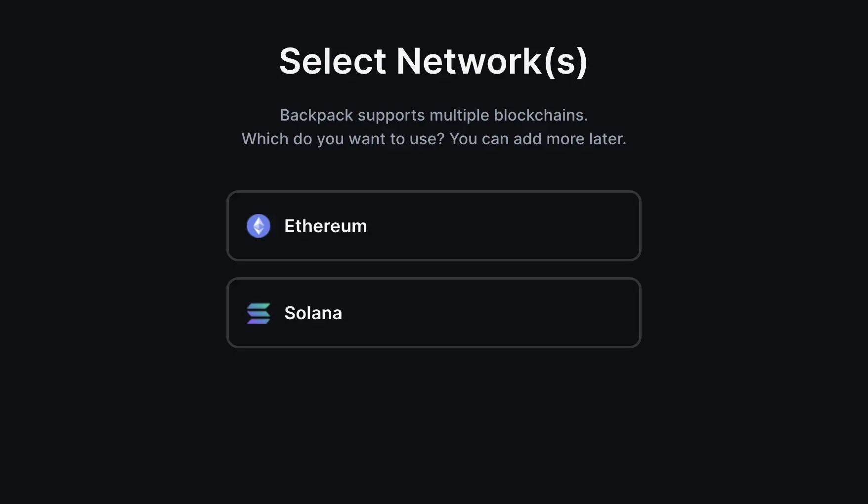Click inside the Solana card border
The image size is (868, 504).
point(434,312)
